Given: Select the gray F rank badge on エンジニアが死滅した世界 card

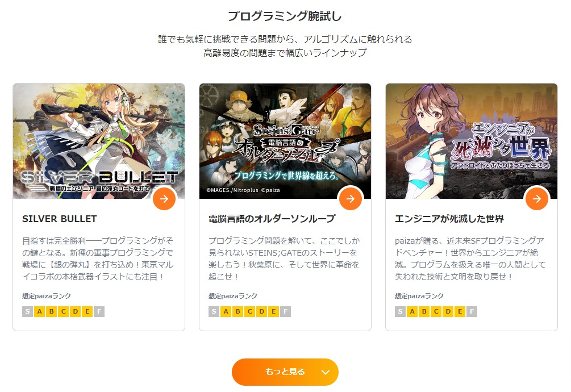Looking at the screenshot, I should pos(472,311).
